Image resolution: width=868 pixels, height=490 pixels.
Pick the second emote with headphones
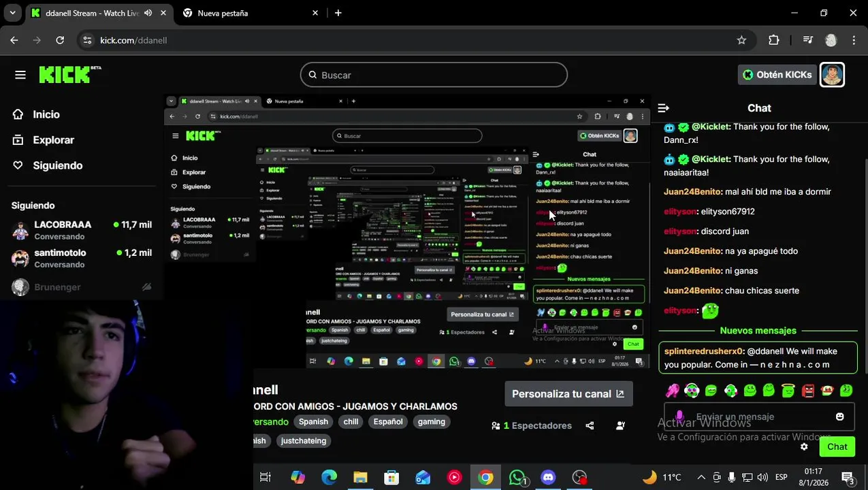tap(692, 391)
